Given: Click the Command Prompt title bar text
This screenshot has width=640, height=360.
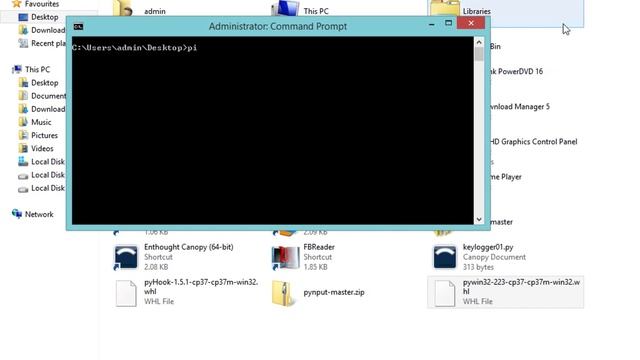Looking at the screenshot, I should 278,26.
